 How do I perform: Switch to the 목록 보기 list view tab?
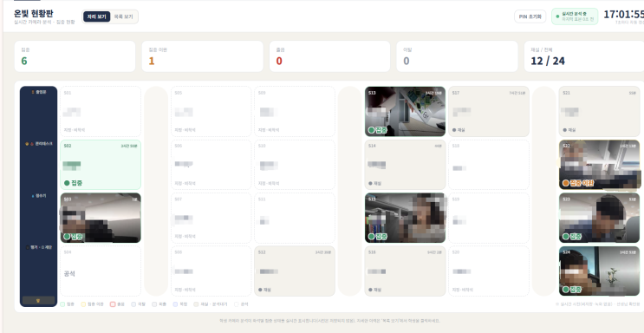[x=124, y=16]
